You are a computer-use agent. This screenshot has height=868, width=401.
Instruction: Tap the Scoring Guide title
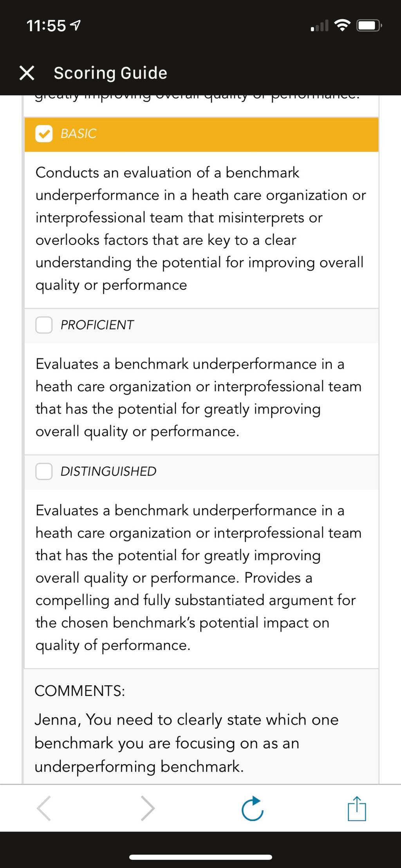click(x=110, y=73)
